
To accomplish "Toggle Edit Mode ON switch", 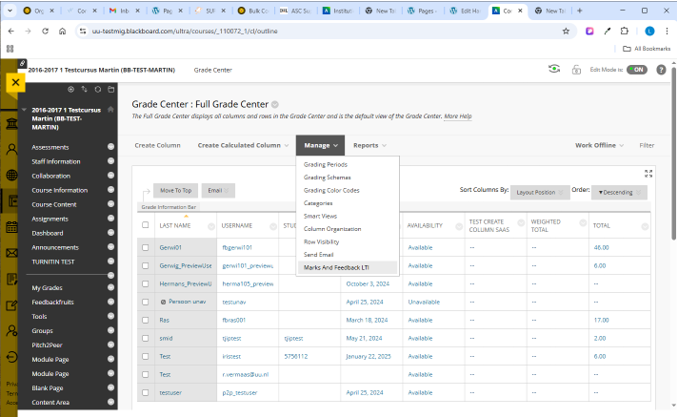I will pyautogui.click(x=637, y=70).
